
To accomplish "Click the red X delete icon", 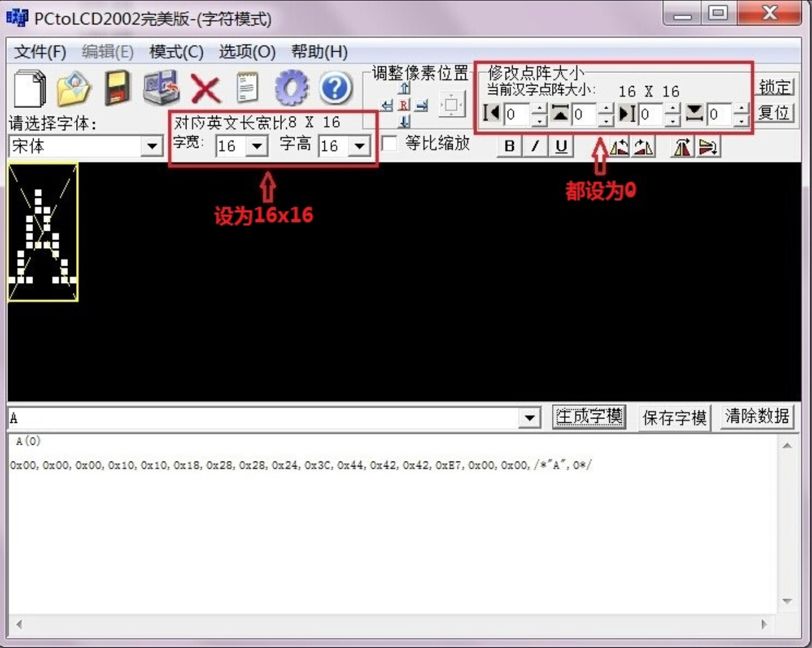I will click(205, 89).
